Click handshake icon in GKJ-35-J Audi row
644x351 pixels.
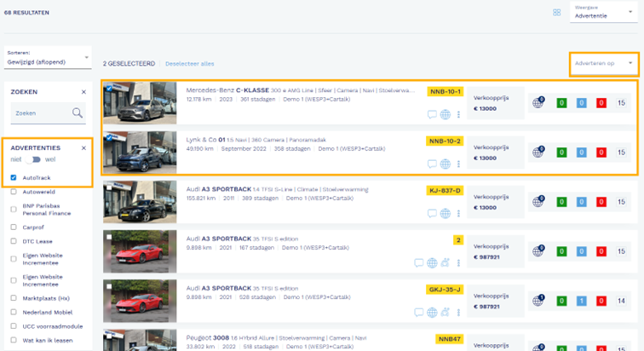click(446, 313)
